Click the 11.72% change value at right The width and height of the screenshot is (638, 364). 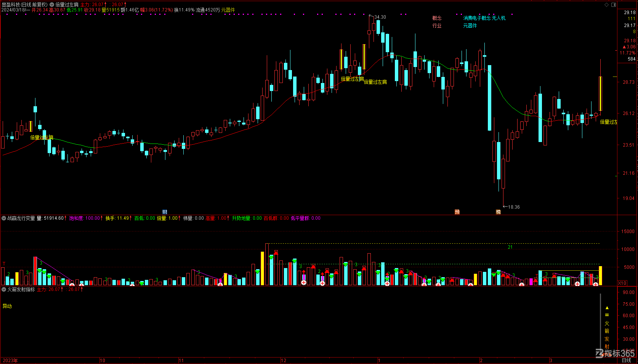(627, 53)
